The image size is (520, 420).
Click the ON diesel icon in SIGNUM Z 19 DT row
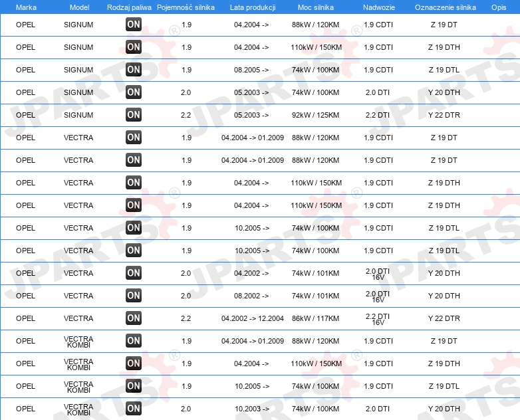coord(134,25)
